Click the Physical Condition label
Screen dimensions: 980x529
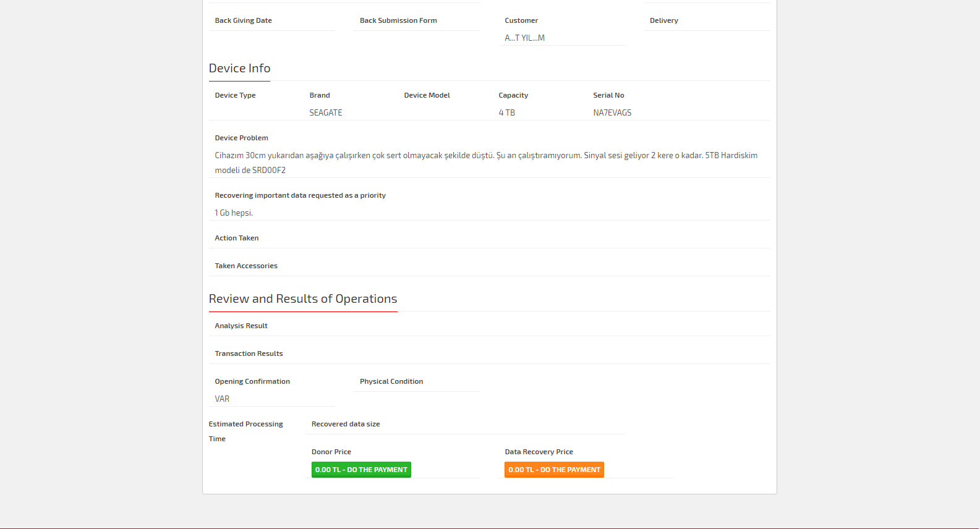point(391,381)
